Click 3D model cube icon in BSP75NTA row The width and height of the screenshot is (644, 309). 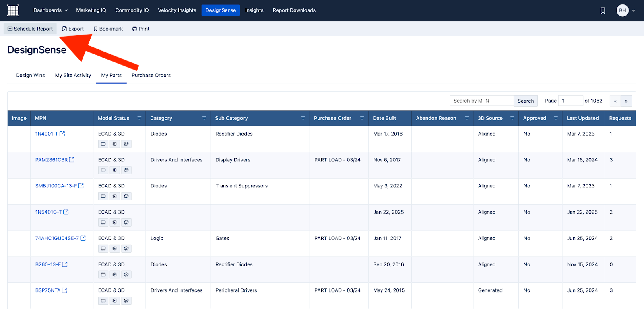pyautogui.click(x=126, y=301)
